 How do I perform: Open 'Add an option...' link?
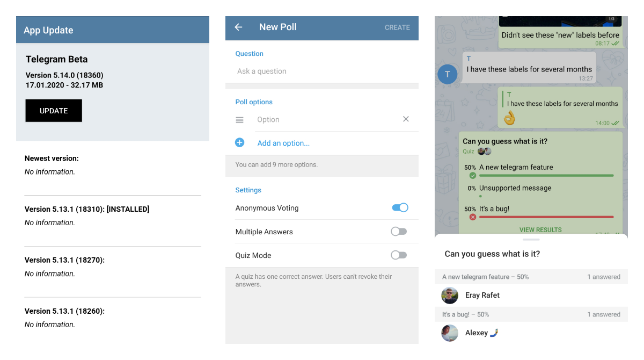point(283,143)
